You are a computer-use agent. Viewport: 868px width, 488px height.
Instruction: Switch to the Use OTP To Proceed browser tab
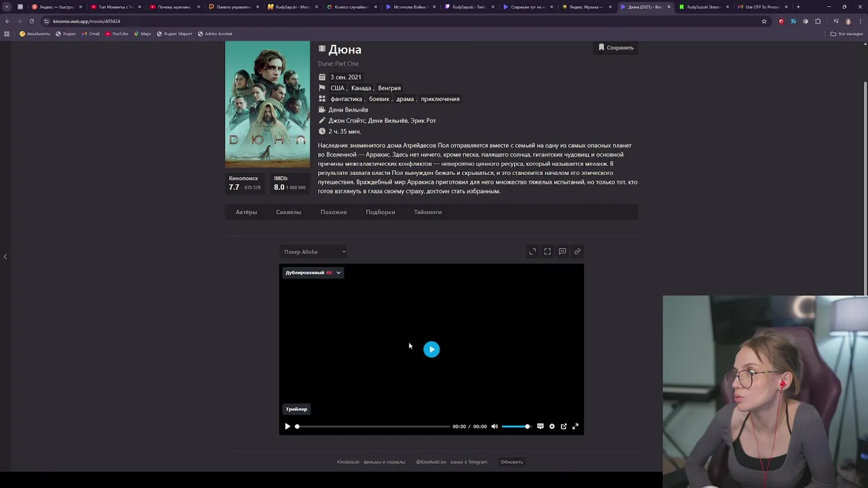click(762, 7)
